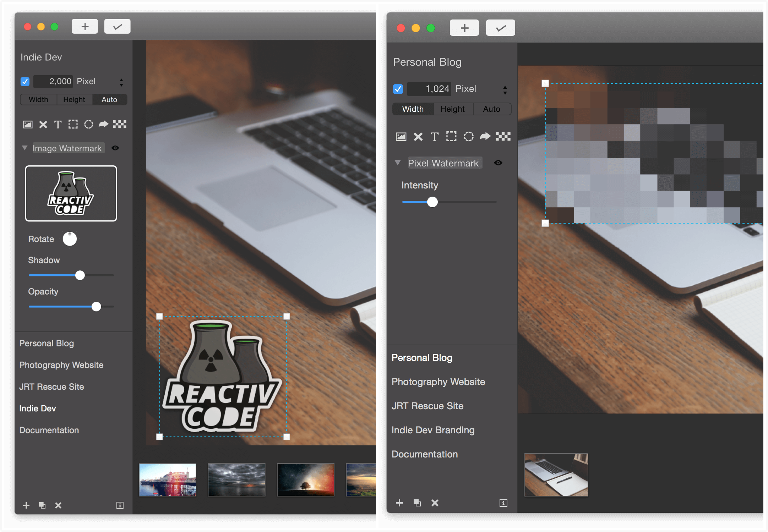Image resolution: width=768 pixels, height=532 pixels.
Task: Select the rectangle selection tool in right window
Action: (x=451, y=137)
